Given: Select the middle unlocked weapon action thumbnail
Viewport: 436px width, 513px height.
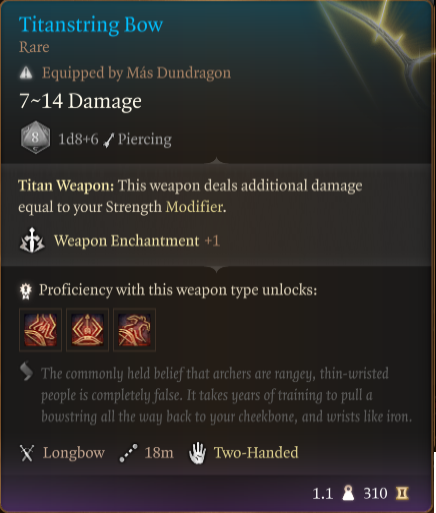Looking at the screenshot, I should pyautogui.click(x=87, y=330).
